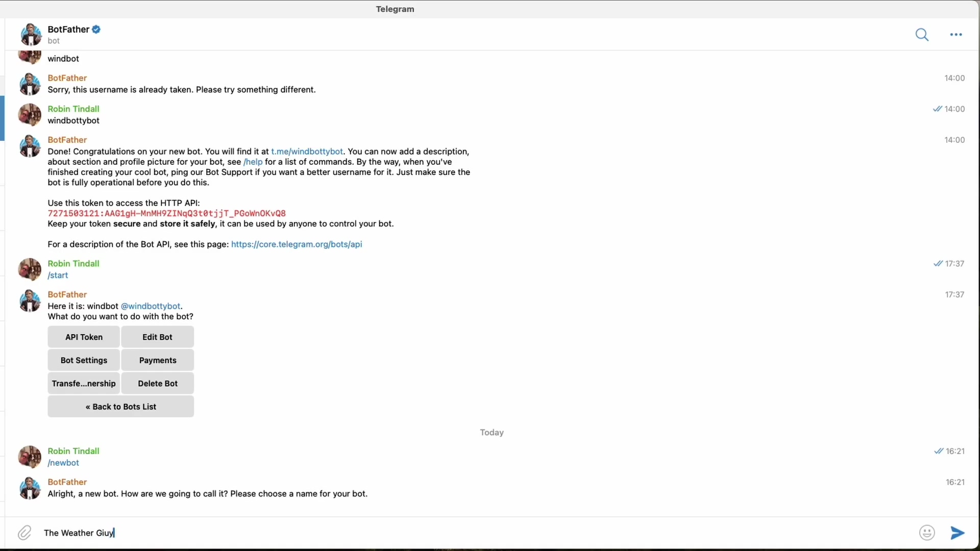This screenshot has height=551, width=980.
Task: Open the t.me/windbottybot link
Action: point(307,152)
